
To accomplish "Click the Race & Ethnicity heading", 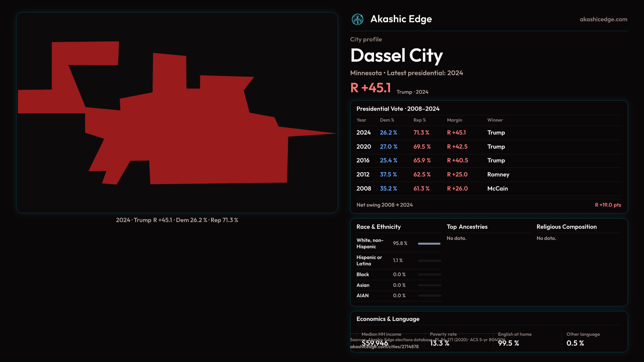I will [378, 227].
